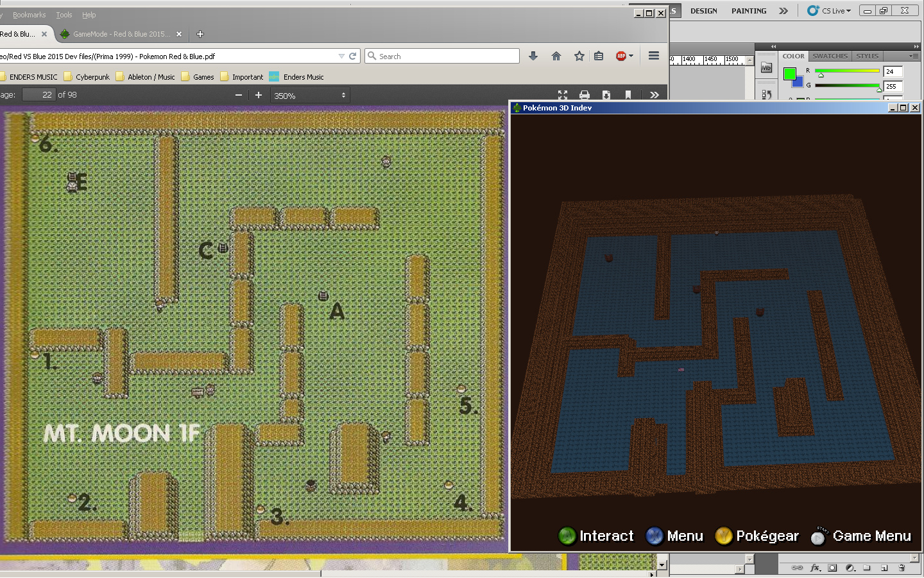Open the Firefox hamburger menu
The image size is (924, 578).
click(x=654, y=57)
